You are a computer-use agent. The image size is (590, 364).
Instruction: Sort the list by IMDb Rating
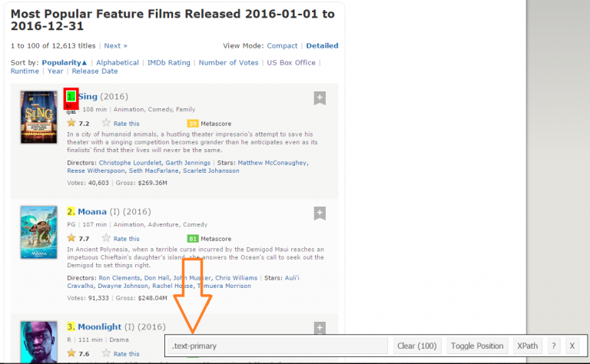[168, 62]
